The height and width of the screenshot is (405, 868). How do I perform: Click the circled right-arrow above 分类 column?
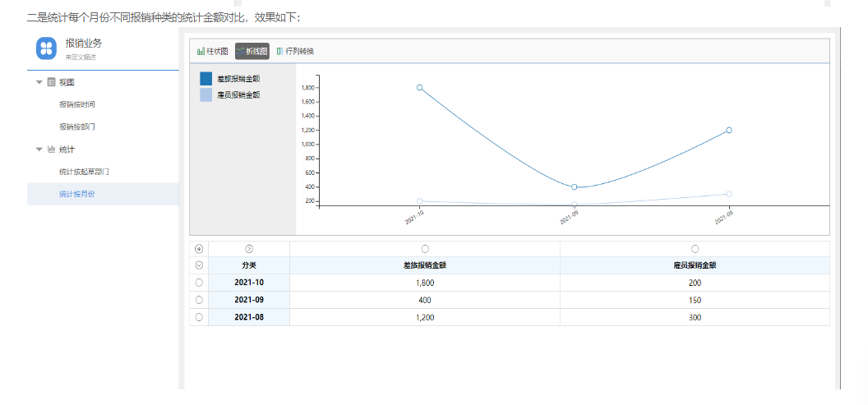pos(249,249)
